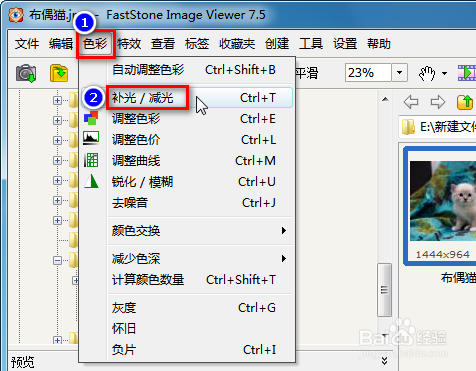Open the 编辑 menu
The height and width of the screenshot is (371, 476).
click(61, 44)
